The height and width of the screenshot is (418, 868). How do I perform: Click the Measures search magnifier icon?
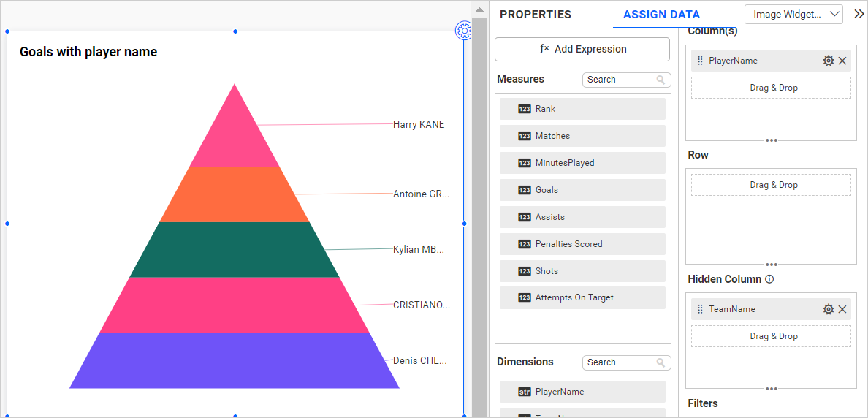pos(660,80)
